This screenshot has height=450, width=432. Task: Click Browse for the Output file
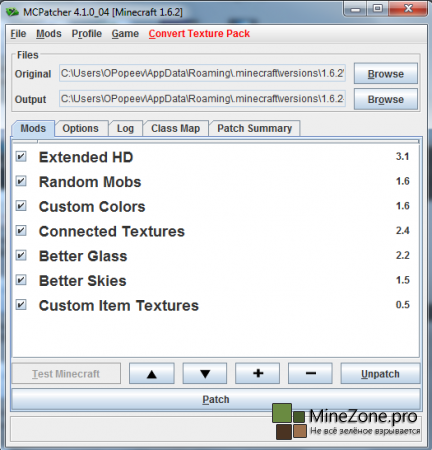click(x=386, y=99)
